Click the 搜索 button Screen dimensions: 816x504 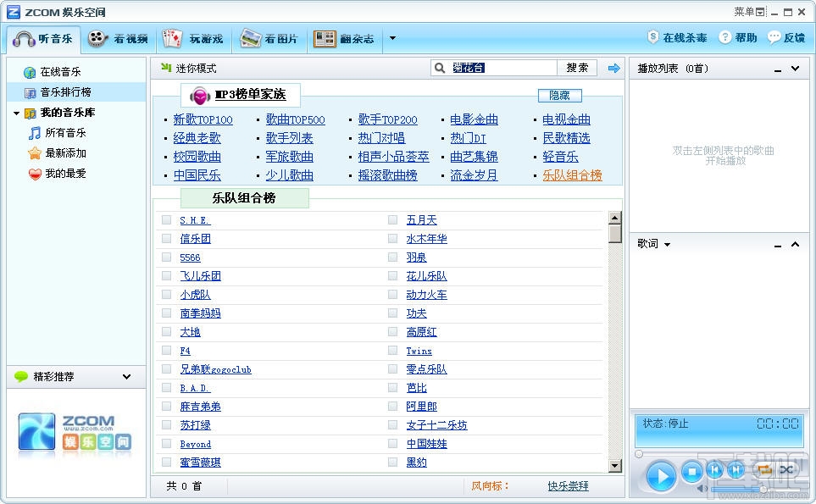click(x=577, y=68)
